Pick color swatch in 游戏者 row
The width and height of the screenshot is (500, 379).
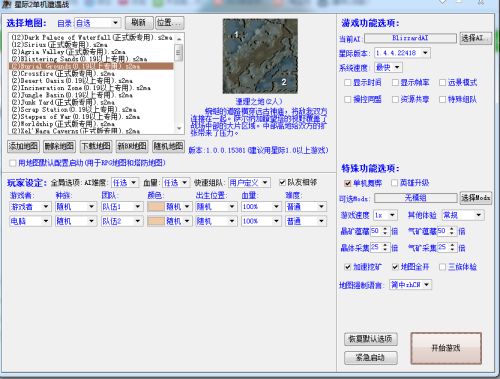click(156, 207)
